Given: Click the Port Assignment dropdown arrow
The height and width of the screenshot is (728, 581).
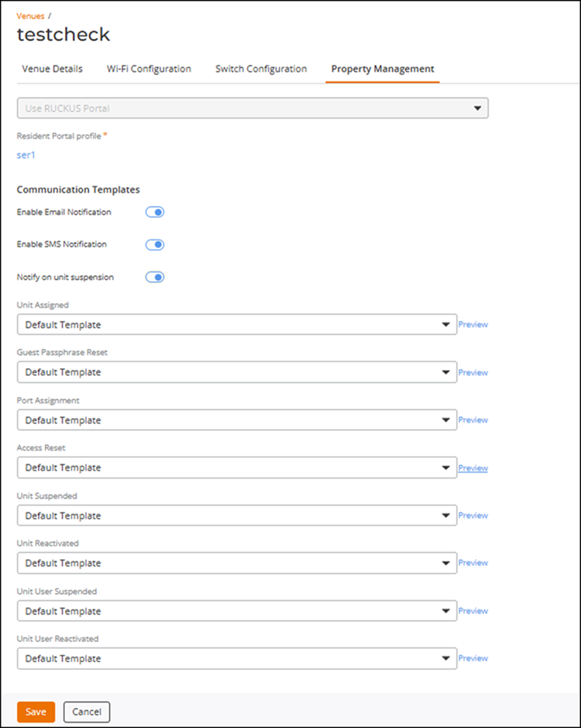Looking at the screenshot, I should (x=445, y=420).
